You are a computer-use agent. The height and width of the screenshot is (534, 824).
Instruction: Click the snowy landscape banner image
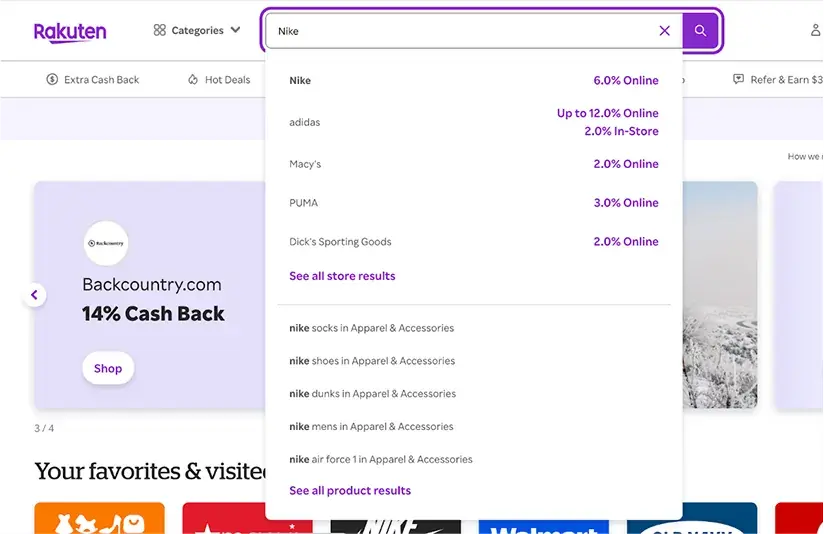(720, 295)
